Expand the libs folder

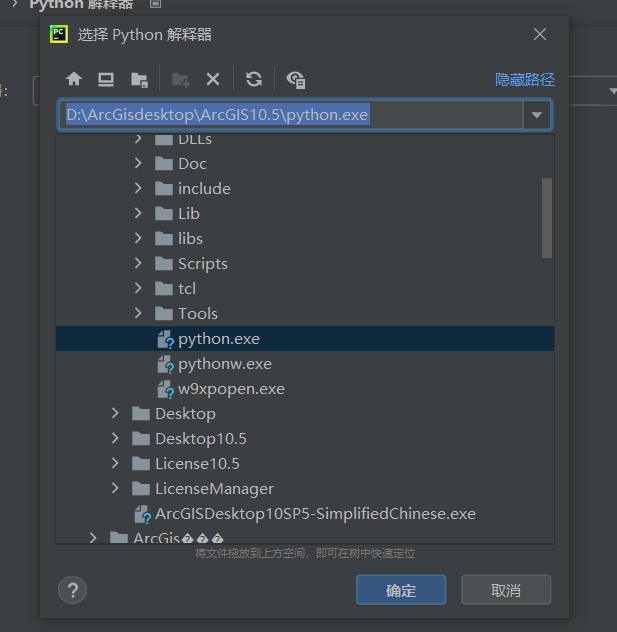(x=138, y=238)
